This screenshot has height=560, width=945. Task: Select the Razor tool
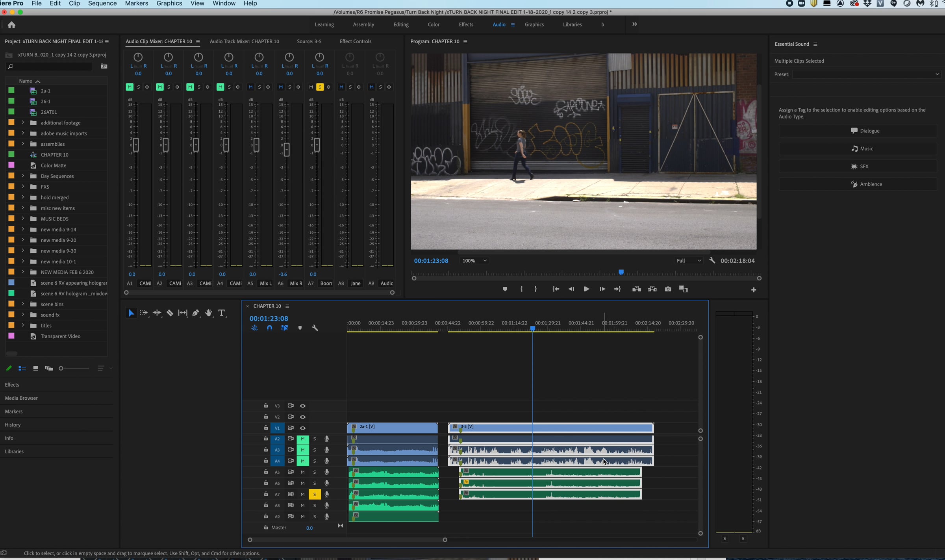click(x=170, y=313)
